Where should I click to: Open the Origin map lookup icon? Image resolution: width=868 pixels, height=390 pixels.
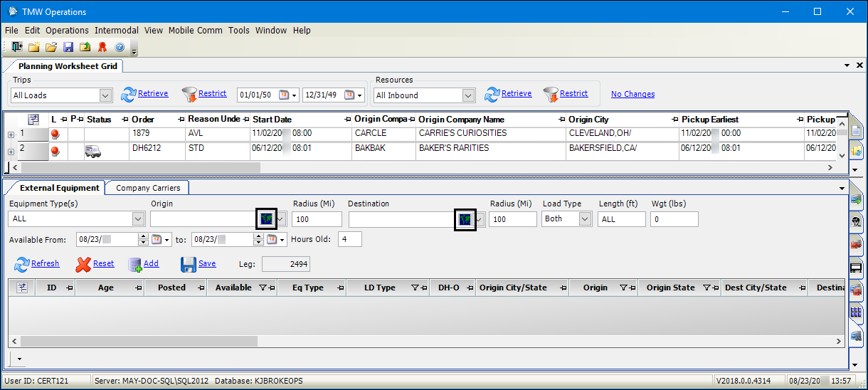[265, 219]
